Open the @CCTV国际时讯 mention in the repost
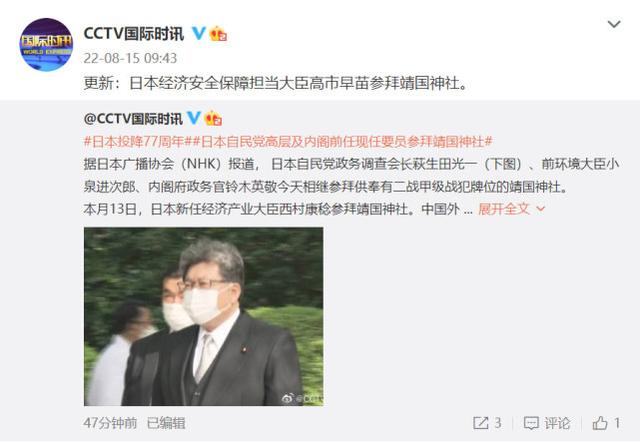Viewport: 640px width, 442px height. [x=133, y=119]
